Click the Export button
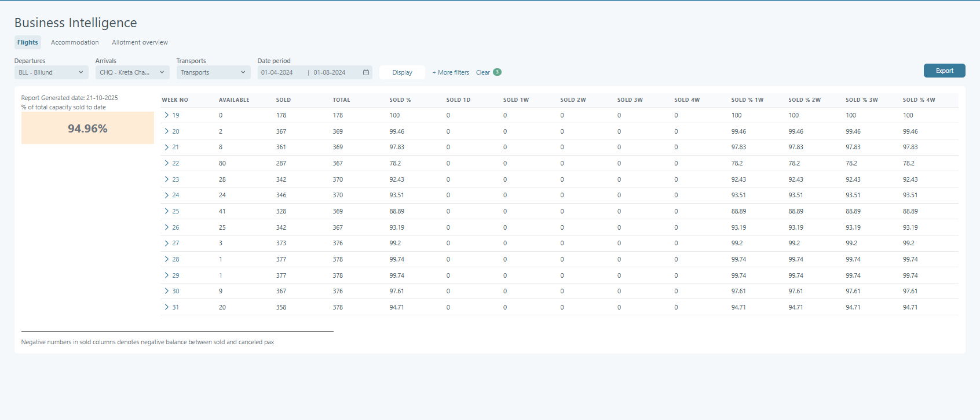Screen dimensions: 980x420 [944, 71]
